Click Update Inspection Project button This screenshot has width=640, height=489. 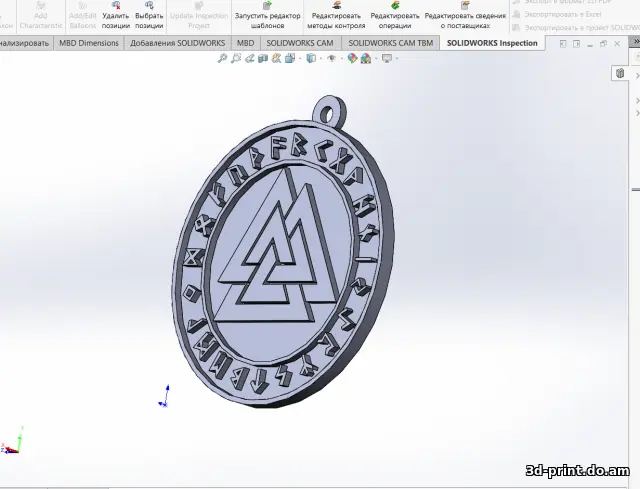tap(199, 16)
